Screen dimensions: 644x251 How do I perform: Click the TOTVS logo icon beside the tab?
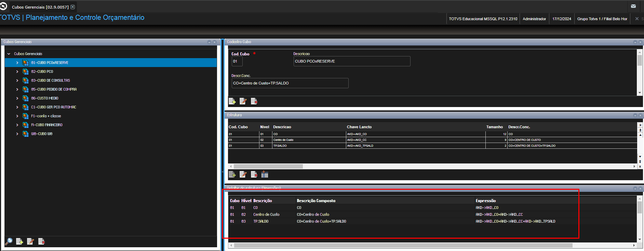(3, 6)
